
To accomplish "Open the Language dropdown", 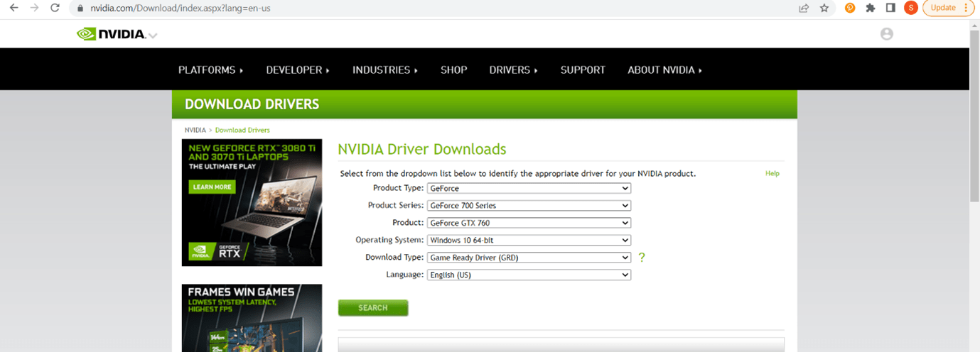I will (529, 275).
